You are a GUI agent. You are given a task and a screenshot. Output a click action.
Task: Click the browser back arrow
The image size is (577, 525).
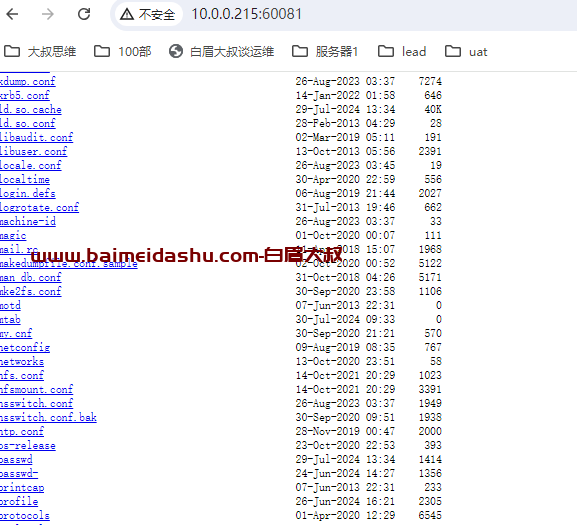(x=13, y=14)
